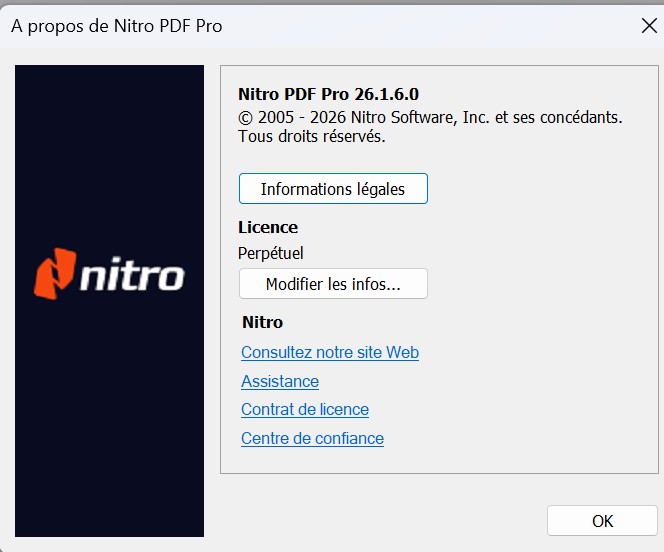Open the Informations légales button

(333, 188)
